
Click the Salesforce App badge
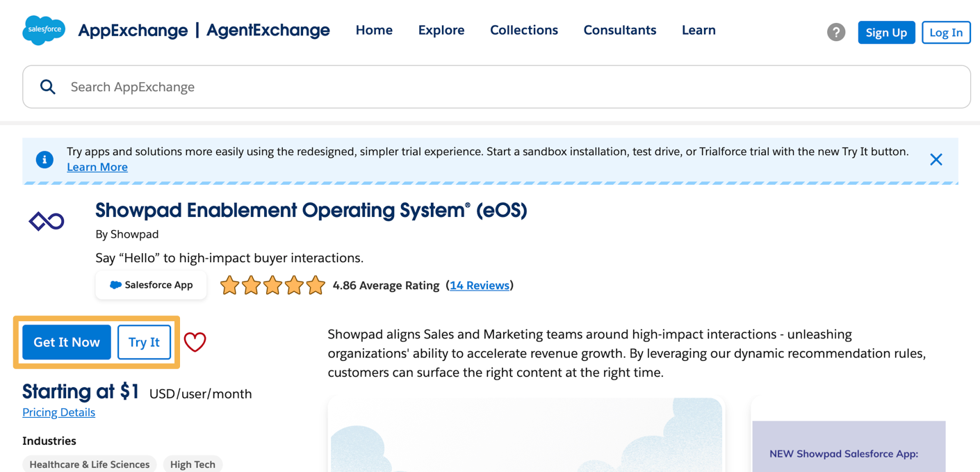151,284
